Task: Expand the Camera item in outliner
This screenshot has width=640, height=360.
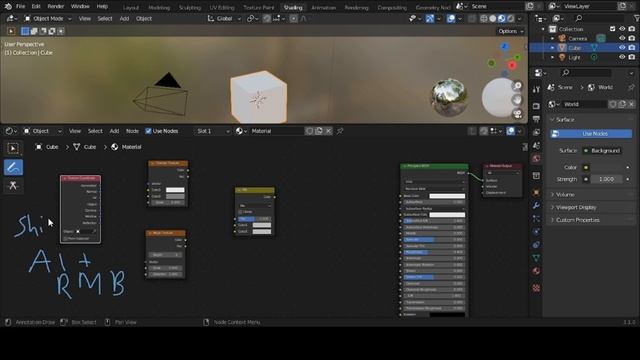Action: (x=553, y=38)
